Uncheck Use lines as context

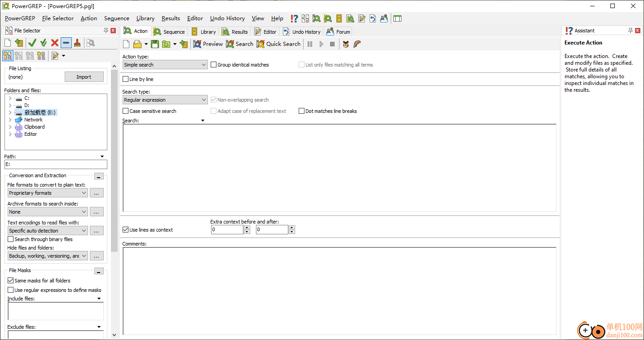pos(148,230)
